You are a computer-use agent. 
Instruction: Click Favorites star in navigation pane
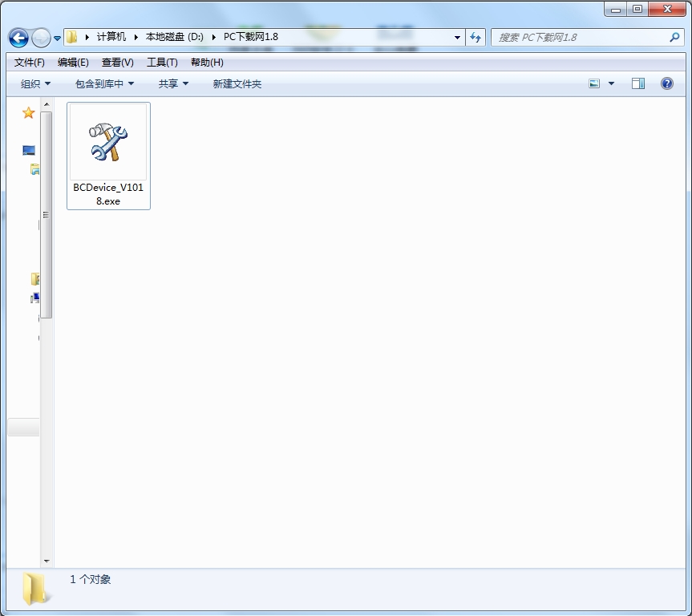click(x=29, y=113)
